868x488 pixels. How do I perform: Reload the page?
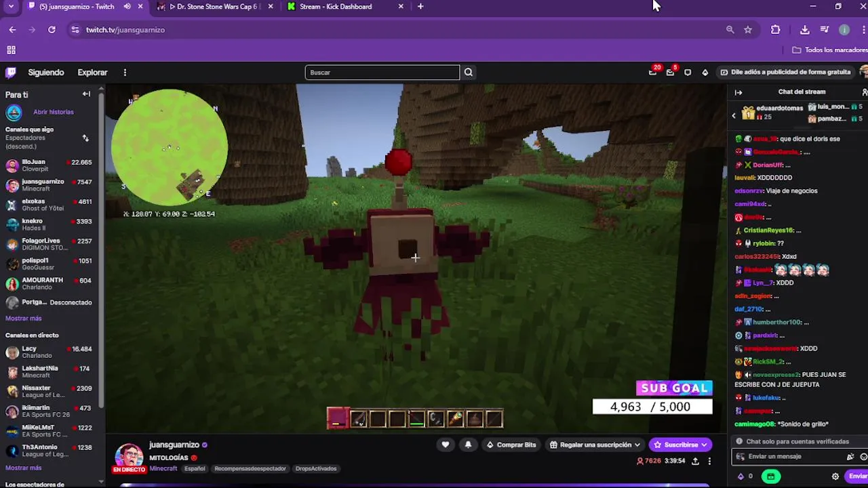52,30
